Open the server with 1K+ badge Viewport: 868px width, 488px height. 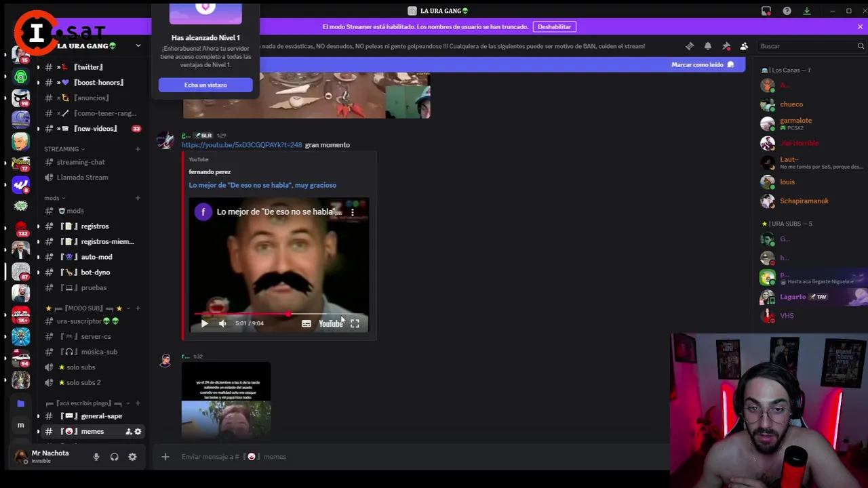point(20,314)
